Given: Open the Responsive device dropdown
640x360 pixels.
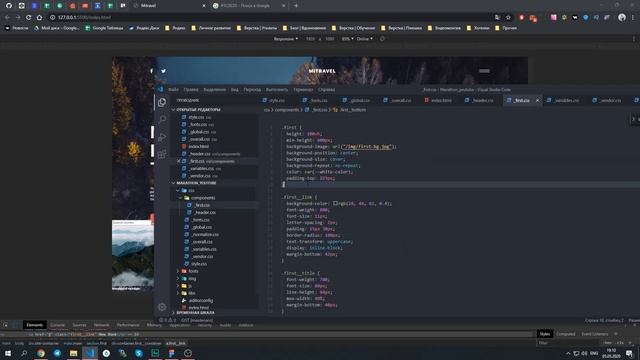Looking at the screenshot, I should coord(286,39).
